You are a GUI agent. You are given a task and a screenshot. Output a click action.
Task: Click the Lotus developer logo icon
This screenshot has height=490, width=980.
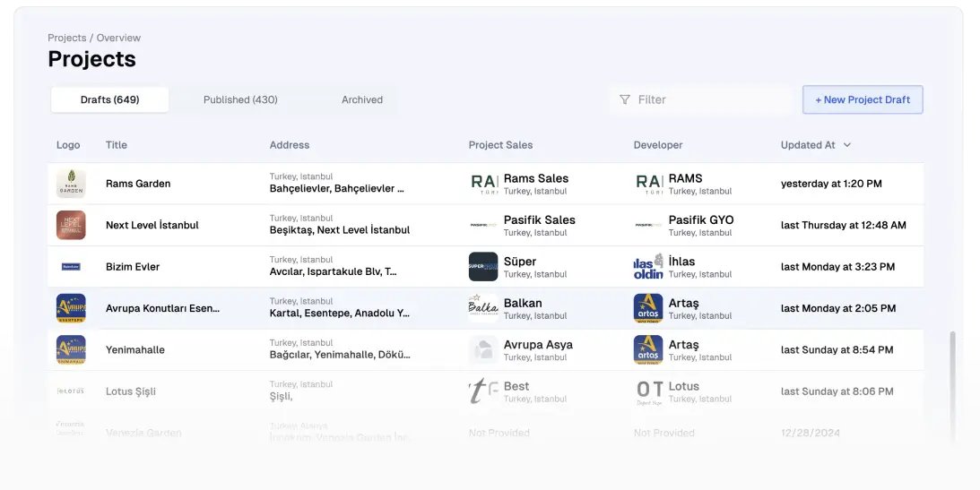pyautogui.click(x=648, y=391)
